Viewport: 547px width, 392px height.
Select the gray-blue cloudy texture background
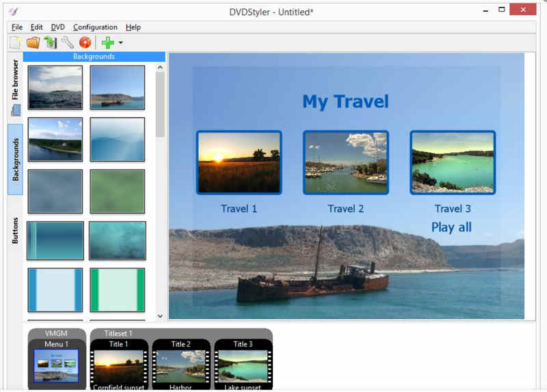coord(55,191)
